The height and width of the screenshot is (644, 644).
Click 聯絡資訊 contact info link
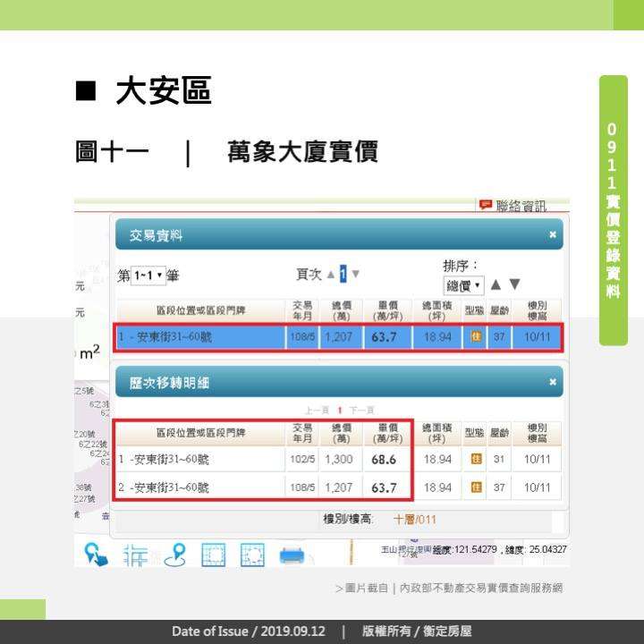tap(521, 206)
